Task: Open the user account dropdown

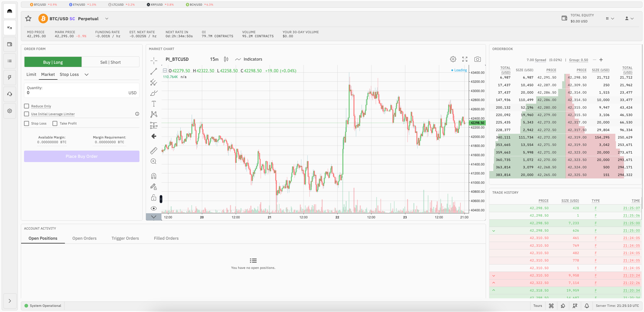Action: (x=629, y=18)
